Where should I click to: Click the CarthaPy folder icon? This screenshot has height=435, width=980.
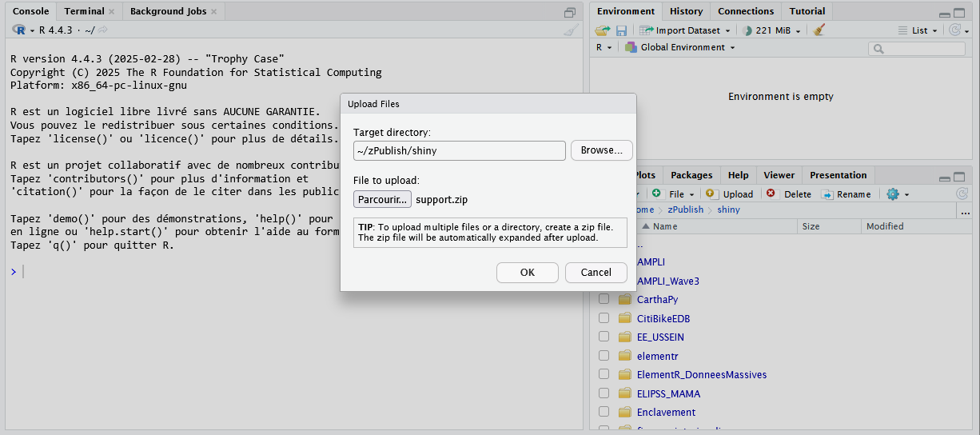[x=625, y=300]
